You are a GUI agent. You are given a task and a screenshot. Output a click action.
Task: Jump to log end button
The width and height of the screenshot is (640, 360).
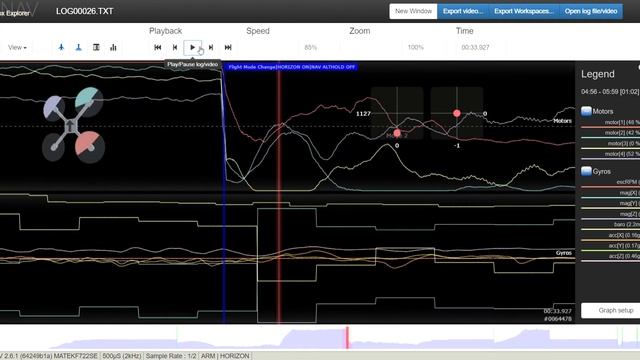tap(228, 47)
